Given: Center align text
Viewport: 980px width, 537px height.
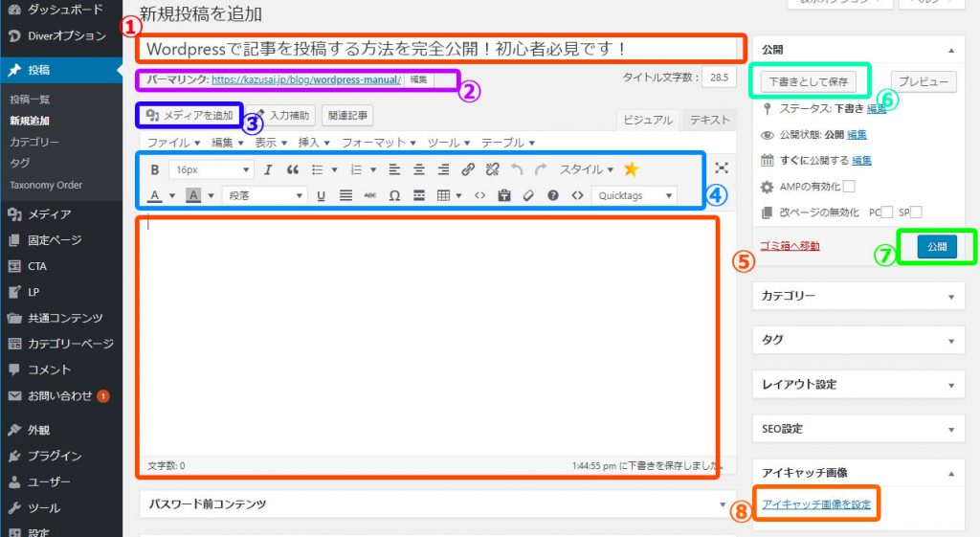Looking at the screenshot, I should tap(419, 169).
